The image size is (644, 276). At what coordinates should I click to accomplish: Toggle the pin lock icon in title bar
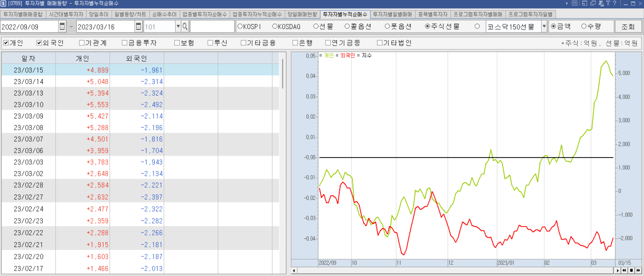601,3
